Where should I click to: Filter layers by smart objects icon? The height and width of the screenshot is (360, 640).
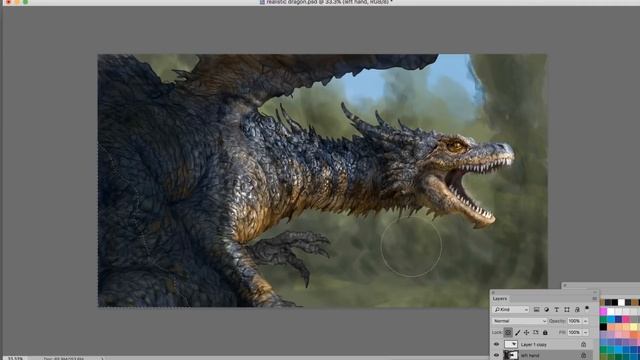click(577, 310)
